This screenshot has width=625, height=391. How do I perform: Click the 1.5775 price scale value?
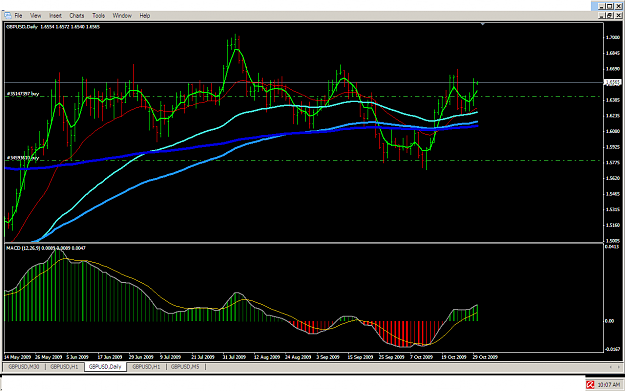pyautogui.click(x=613, y=163)
